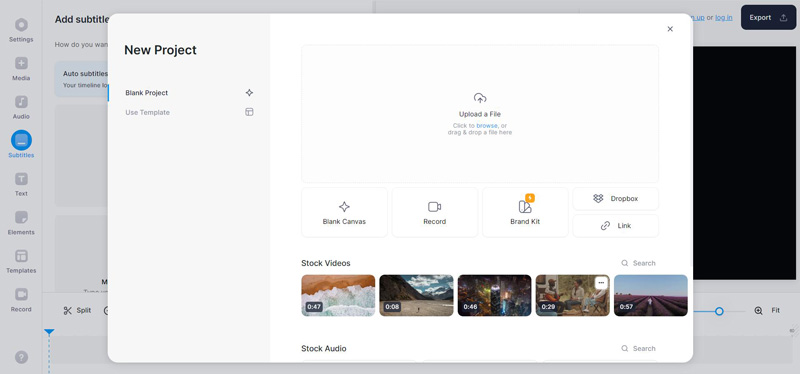Import from Dropbox
Image resolution: width=800 pixels, height=374 pixels.
pyautogui.click(x=615, y=198)
